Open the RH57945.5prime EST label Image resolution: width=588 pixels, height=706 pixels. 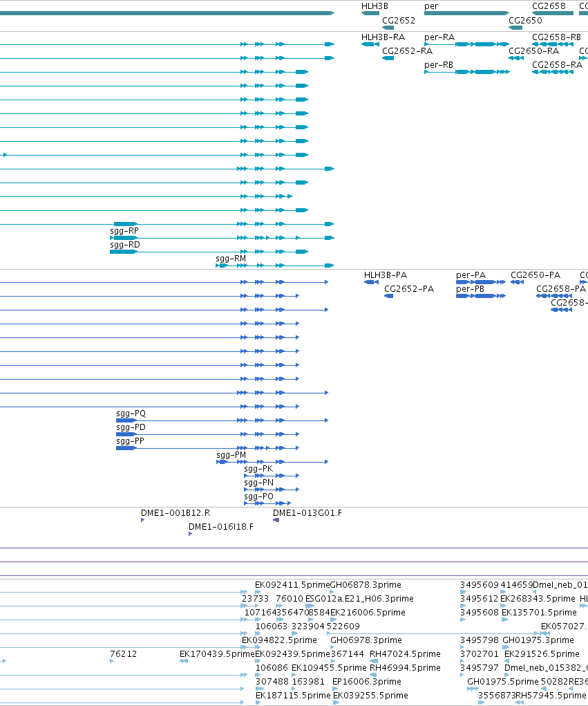coord(551,696)
